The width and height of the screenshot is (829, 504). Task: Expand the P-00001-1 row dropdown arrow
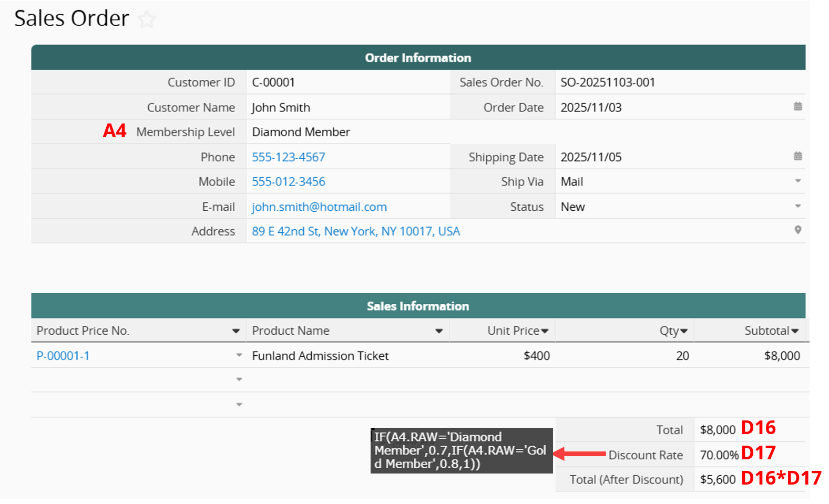(239, 355)
